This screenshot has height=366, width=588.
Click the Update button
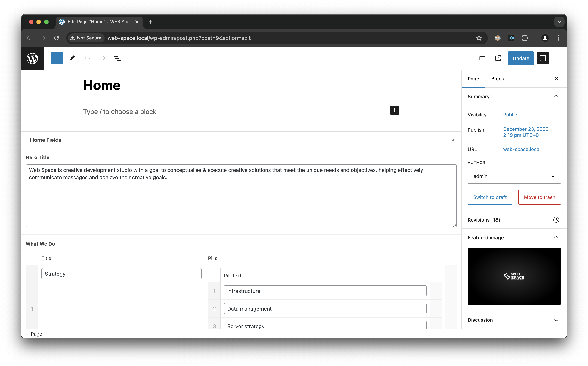pyautogui.click(x=521, y=58)
